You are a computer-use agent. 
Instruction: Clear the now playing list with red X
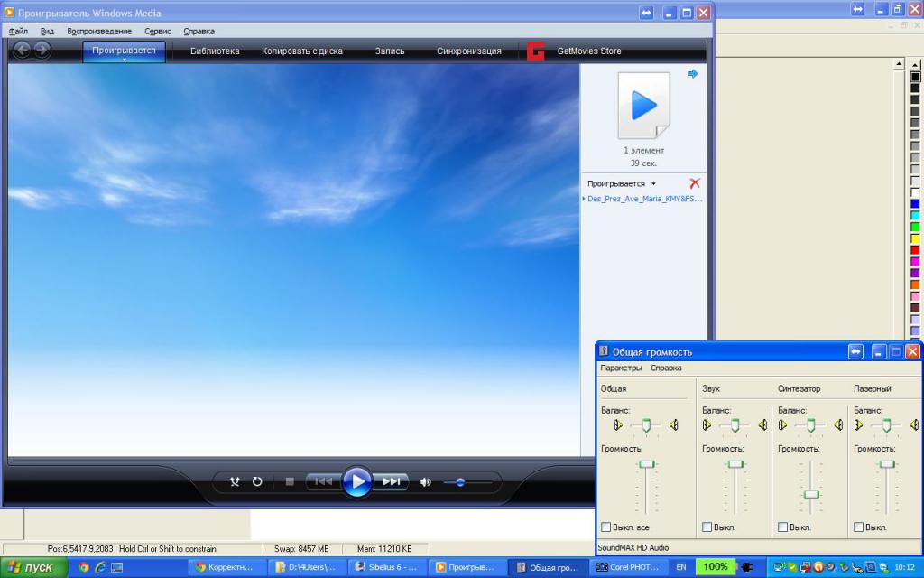694,183
